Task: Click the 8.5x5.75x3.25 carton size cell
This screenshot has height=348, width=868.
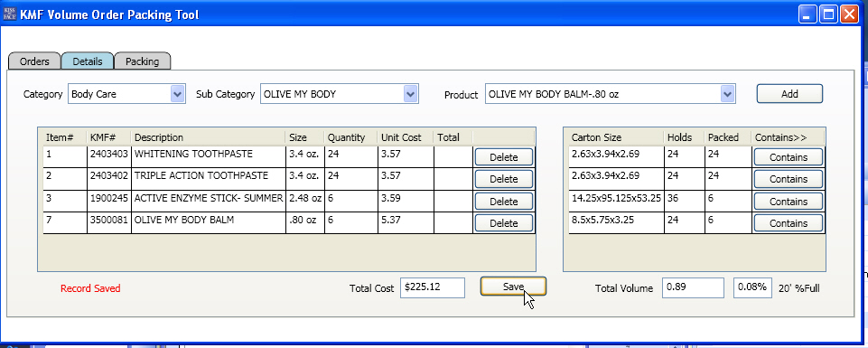Action: pos(616,223)
